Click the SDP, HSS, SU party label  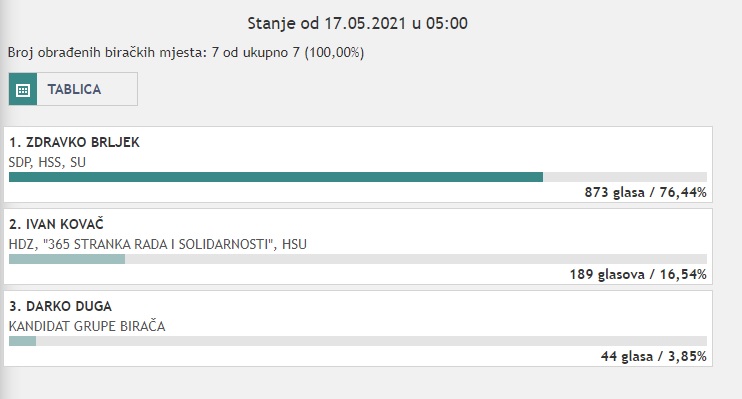(x=47, y=162)
